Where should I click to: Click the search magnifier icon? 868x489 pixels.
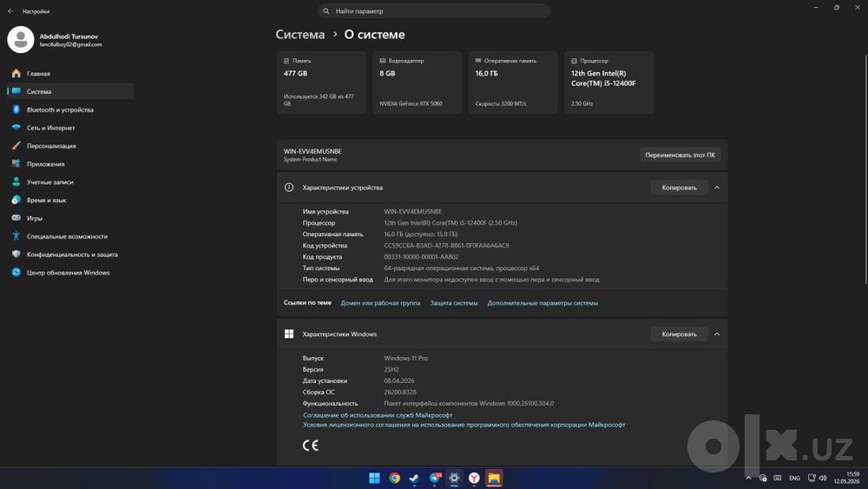click(326, 11)
